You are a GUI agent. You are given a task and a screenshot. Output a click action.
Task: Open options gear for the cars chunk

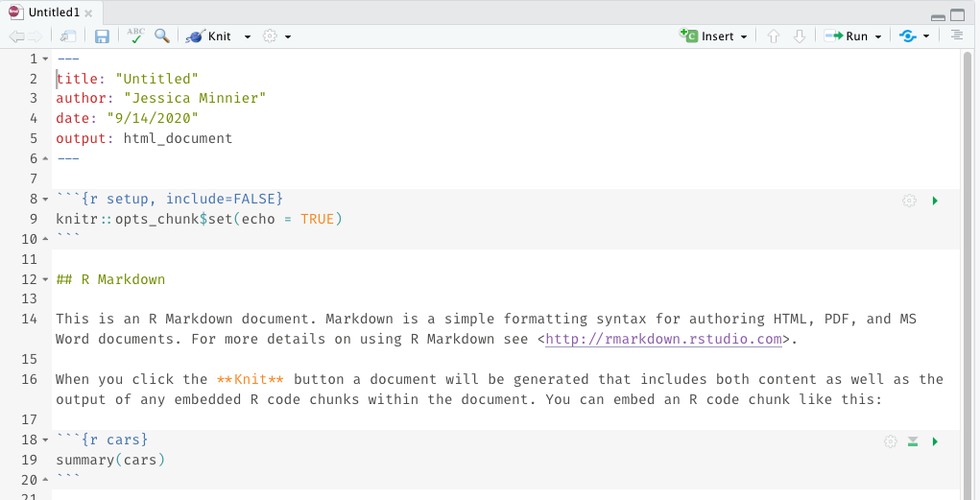[890, 441]
